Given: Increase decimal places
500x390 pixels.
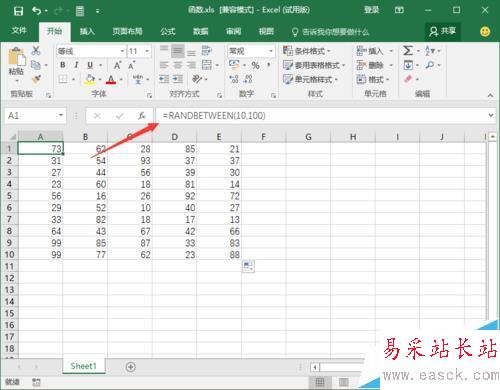Looking at the screenshot, I should tap(234, 79).
